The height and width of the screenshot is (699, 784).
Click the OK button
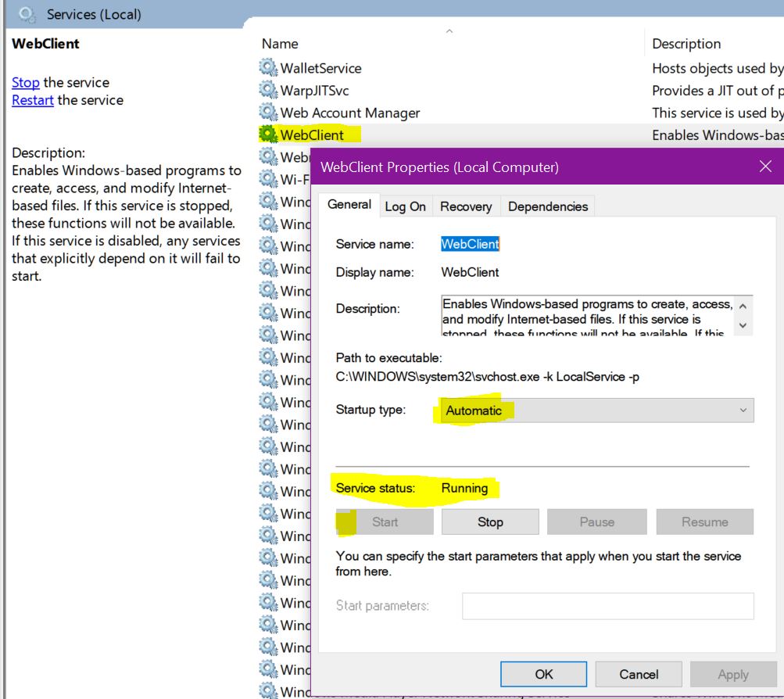tap(543, 675)
